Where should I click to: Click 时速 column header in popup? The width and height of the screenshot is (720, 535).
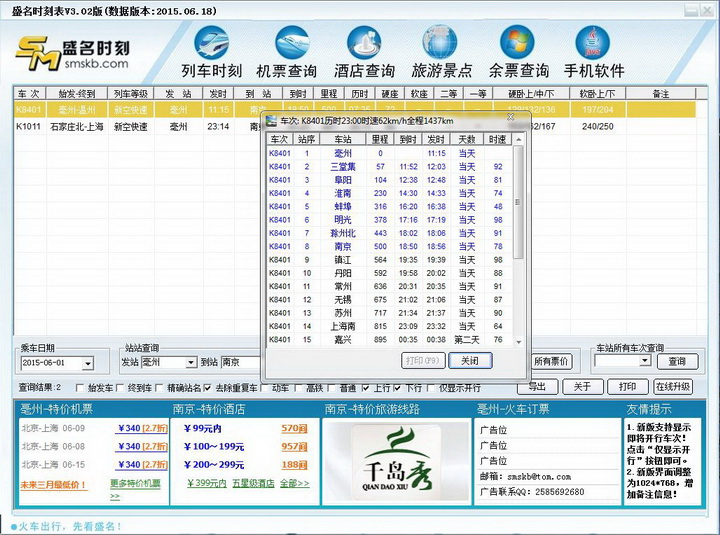(497, 139)
